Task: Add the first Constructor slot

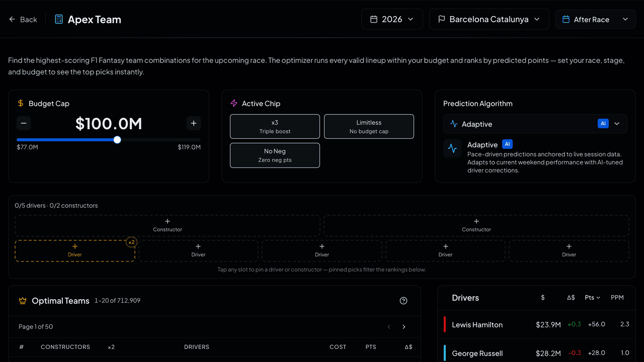Action: tap(168, 225)
